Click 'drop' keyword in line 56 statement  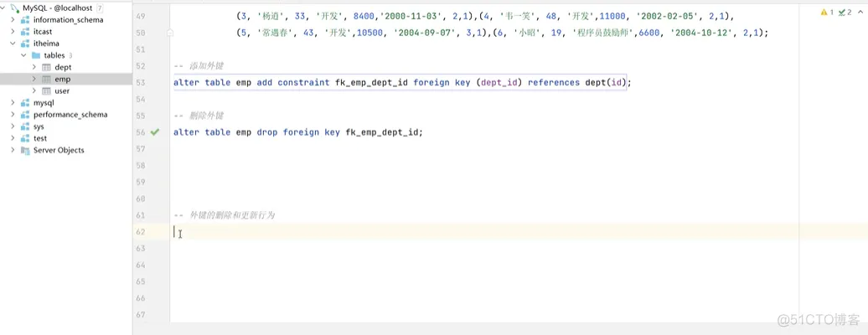pyautogui.click(x=267, y=132)
